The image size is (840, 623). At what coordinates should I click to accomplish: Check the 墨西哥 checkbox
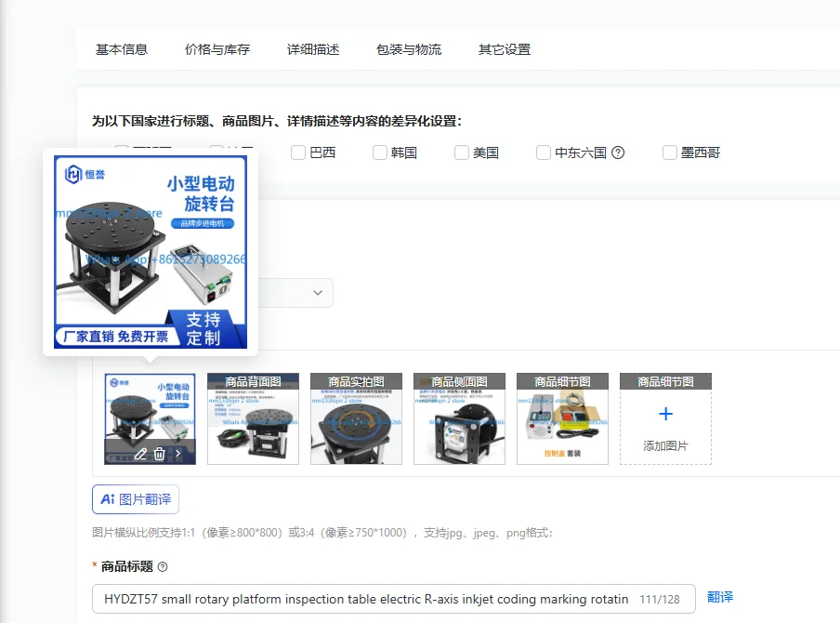point(670,152)
